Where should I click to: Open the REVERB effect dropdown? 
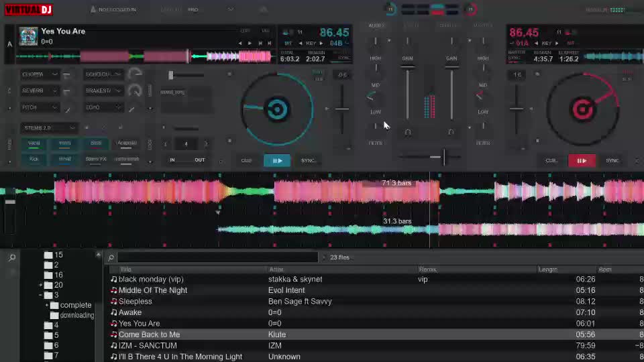pyautogui.click(x=40, y=90)
